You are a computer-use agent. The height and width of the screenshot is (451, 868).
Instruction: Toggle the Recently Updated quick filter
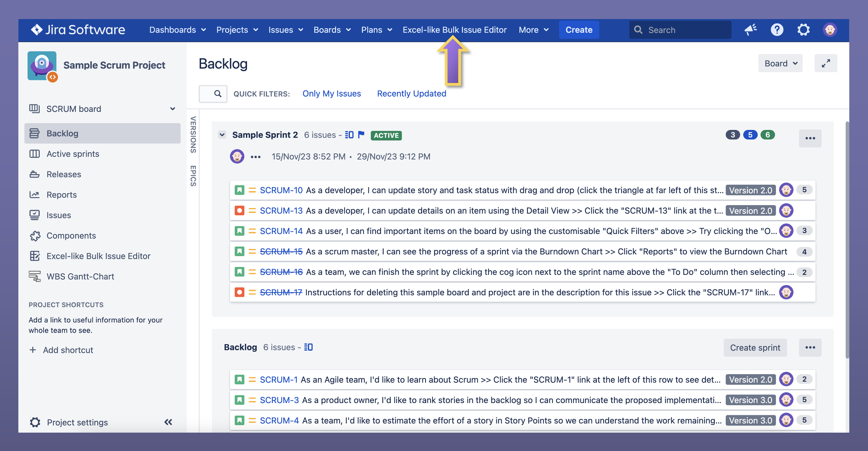(x=412, y=94)
